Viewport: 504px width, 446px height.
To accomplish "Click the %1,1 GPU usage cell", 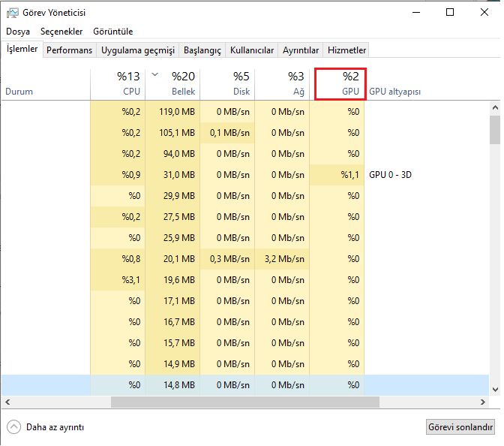I will pos(337,175).
